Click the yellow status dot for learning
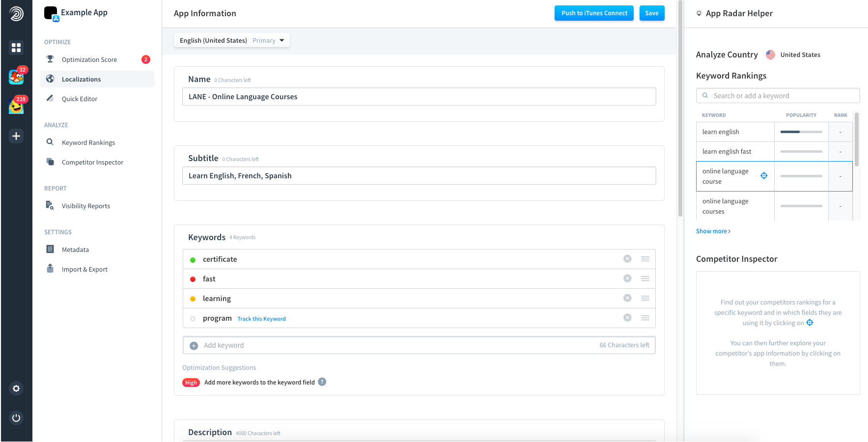This screenshot has height=442, width=868. click(x=193, y=299)
